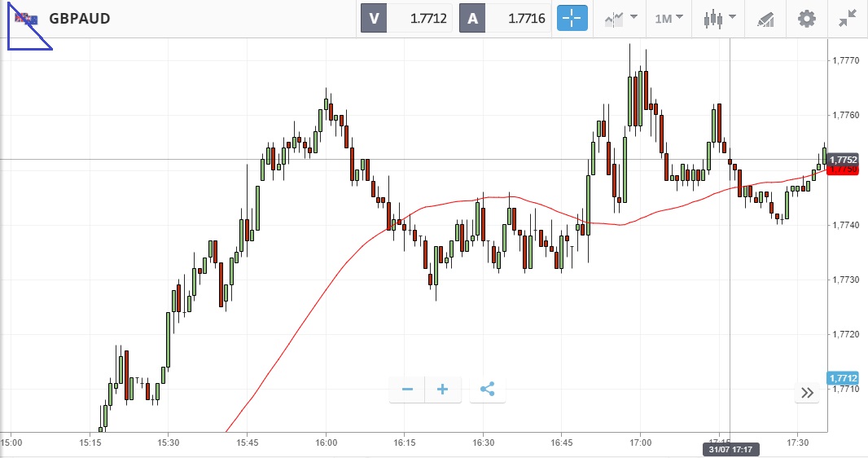Expand the 1M timeframe dropdown

669,18
